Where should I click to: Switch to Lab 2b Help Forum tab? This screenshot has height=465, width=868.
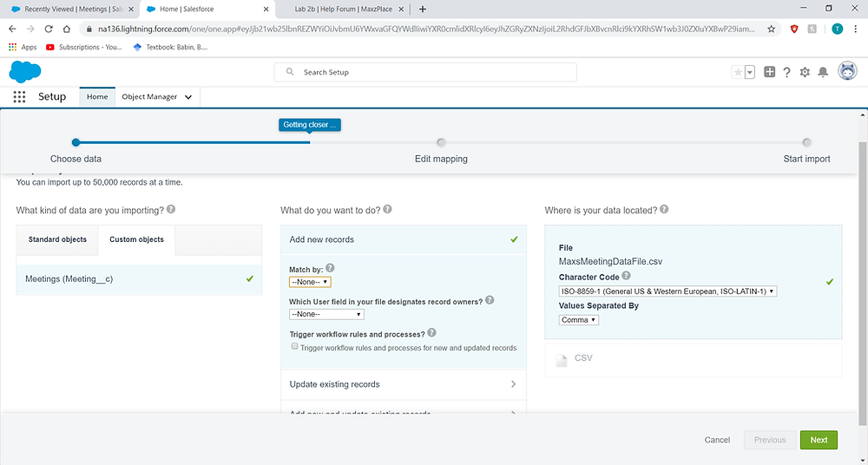pos(343,9)
